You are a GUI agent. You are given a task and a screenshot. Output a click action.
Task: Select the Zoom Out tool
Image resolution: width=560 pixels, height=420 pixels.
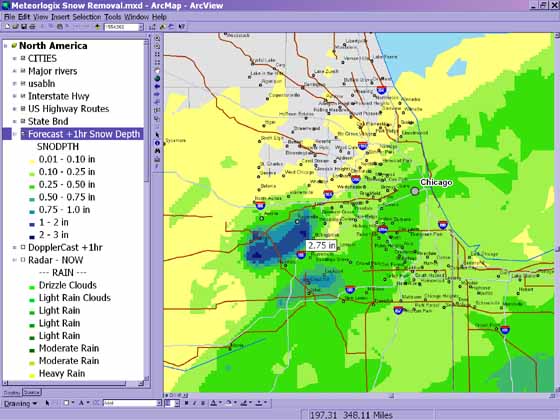click(157, 46)
